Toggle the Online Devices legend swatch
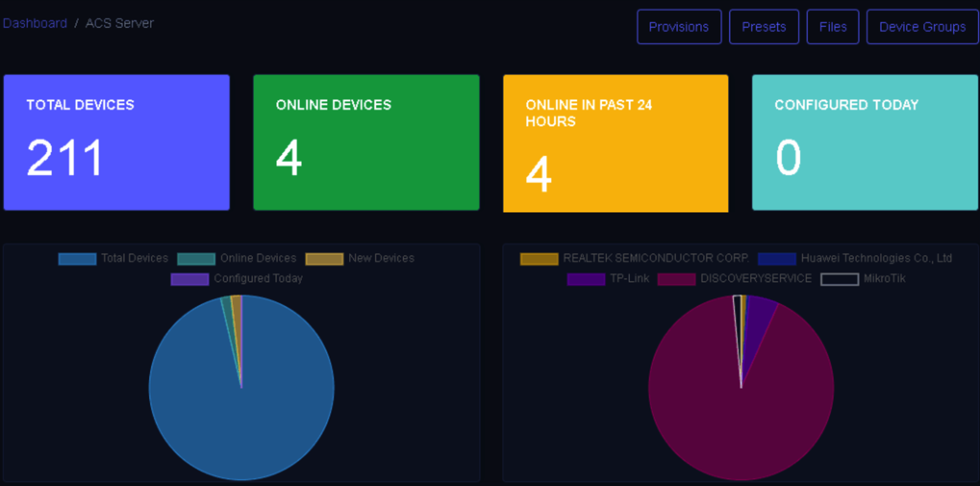 (196, 259)
